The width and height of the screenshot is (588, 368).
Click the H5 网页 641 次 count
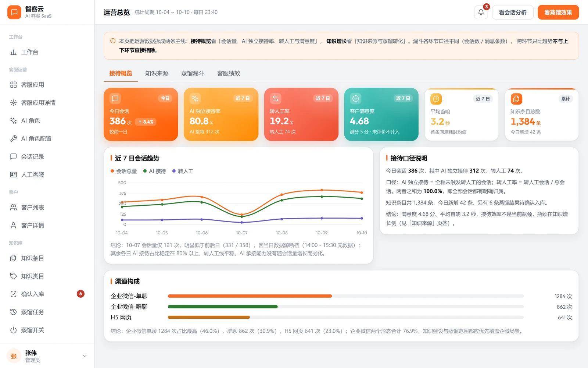point(565,317)
